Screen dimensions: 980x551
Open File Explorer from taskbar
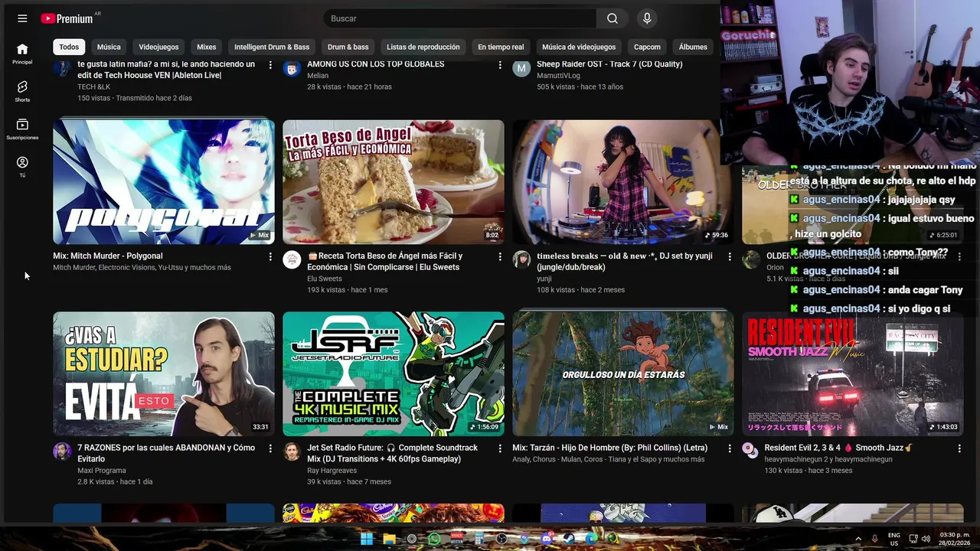389,539
